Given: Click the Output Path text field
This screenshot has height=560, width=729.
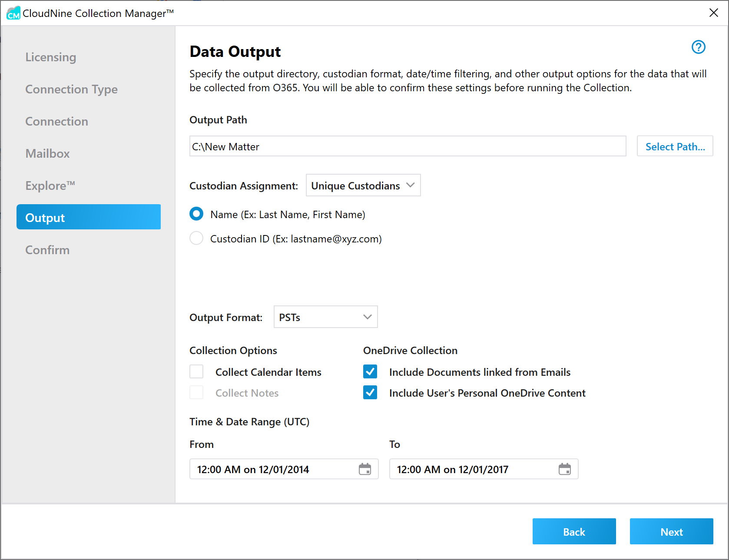Looking at the screenshot, I should [408, 146].
